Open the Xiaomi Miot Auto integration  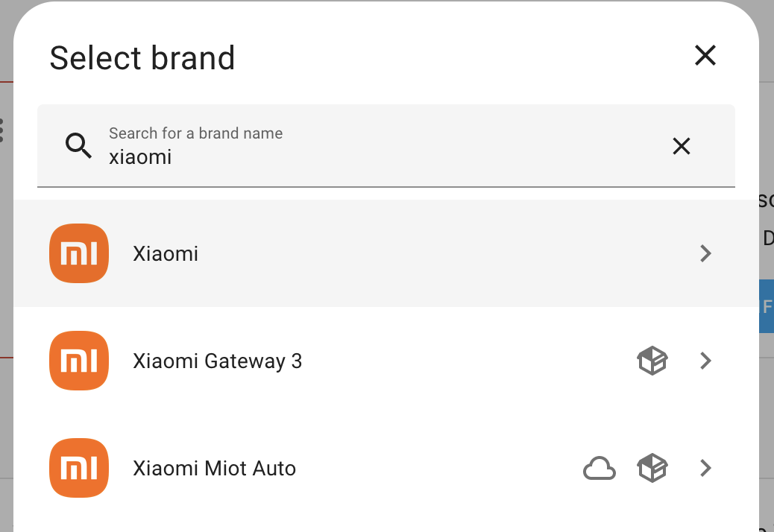tap(298, 468)
